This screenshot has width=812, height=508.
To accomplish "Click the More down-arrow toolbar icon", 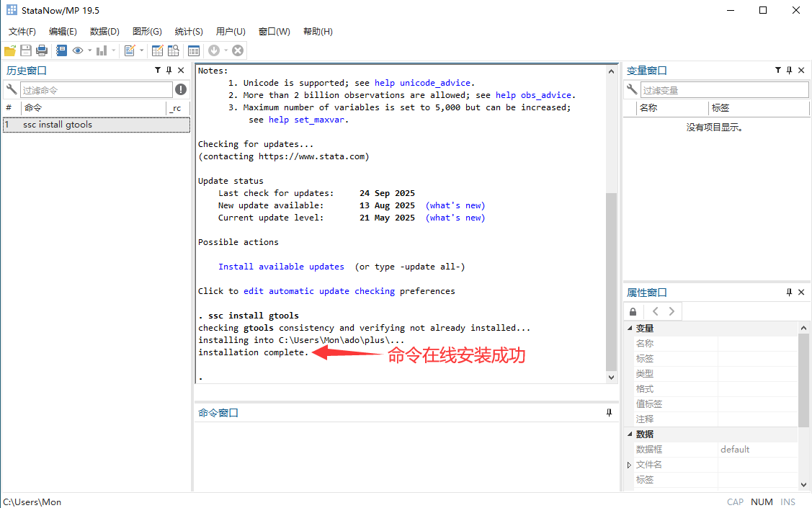I will tap(214, 50).
